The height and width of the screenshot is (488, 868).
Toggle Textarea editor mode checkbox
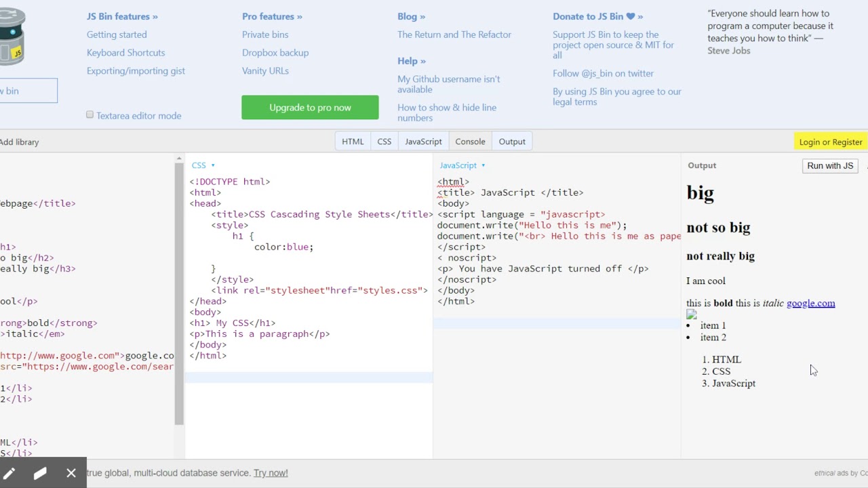tap(90, 115)
